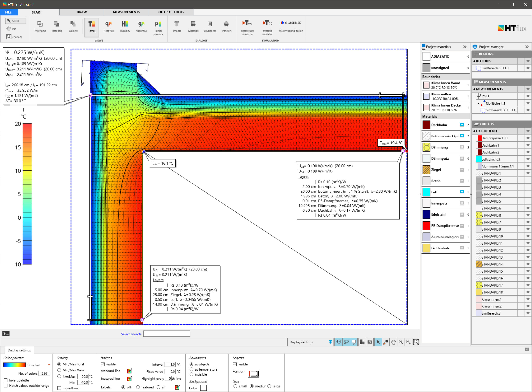The image size is (532, 392).
Task: Collapse the Obfläche T.1 node
Action: tap(478, 103)
